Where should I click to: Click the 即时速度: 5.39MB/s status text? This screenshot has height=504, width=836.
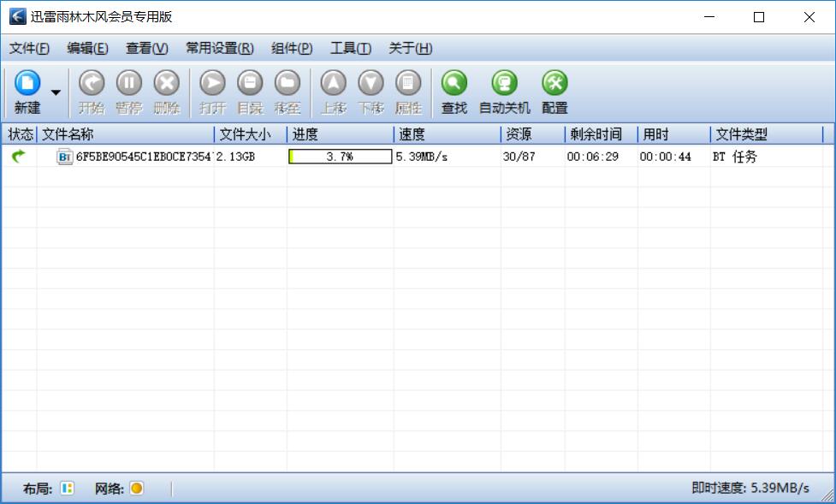click(x=750, y=488)
